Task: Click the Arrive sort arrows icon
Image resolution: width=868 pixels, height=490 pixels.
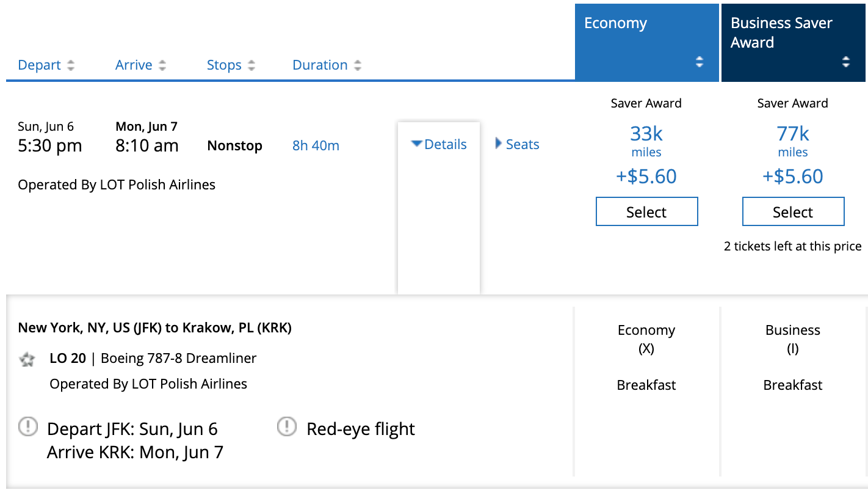Action: (162, 65)
